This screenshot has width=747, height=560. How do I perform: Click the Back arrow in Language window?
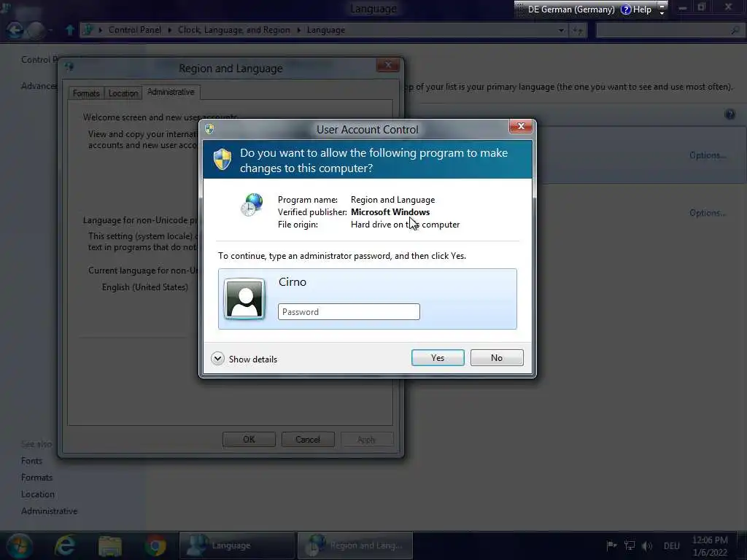pos(15,30)
